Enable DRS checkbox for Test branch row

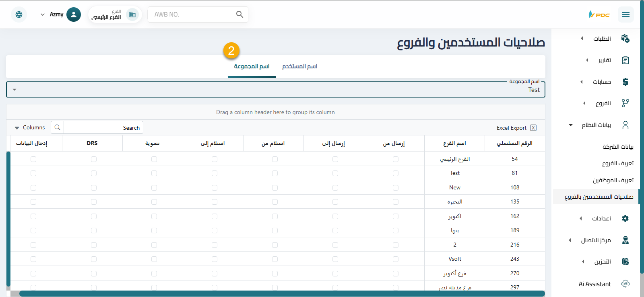coord(94,173)
